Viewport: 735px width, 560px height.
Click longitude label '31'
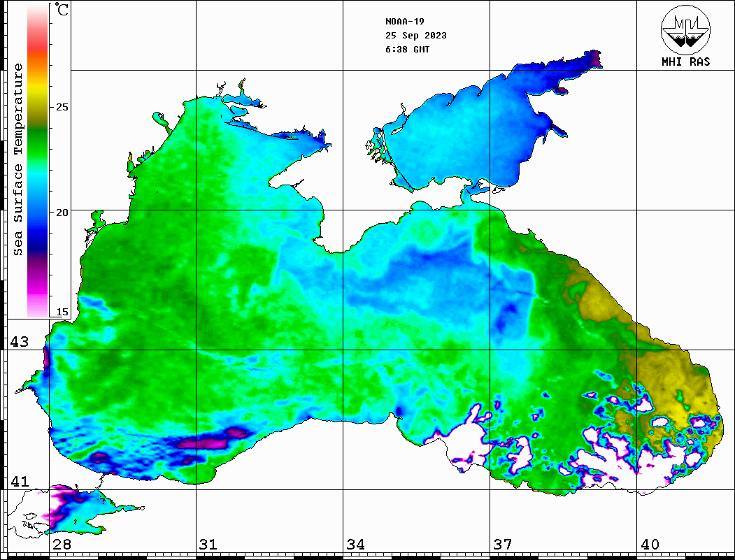pyautogui.click(x=208, y=544)
